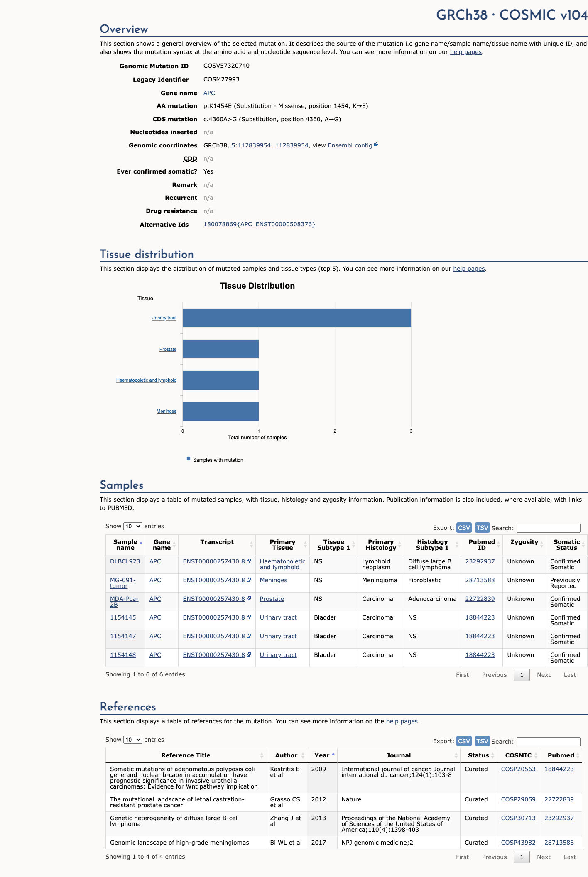Sort Samples table by Tissue Subtype 1
588x877 pixels.
(333, 545)
